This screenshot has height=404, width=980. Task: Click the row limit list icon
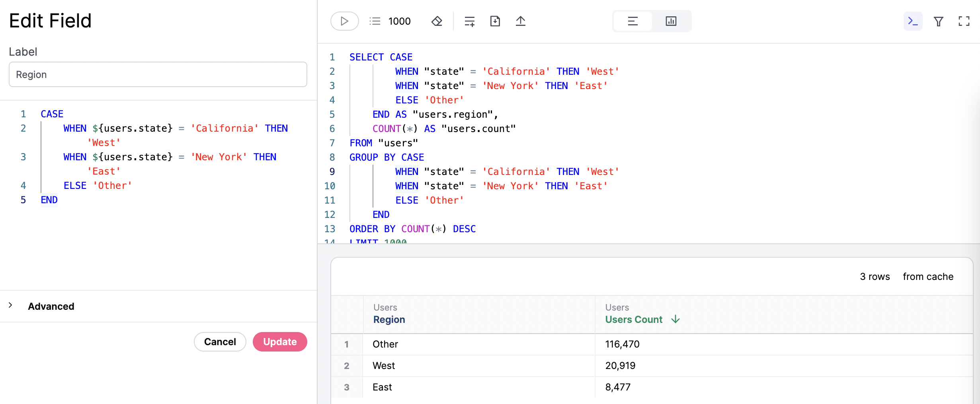point(375,21)
